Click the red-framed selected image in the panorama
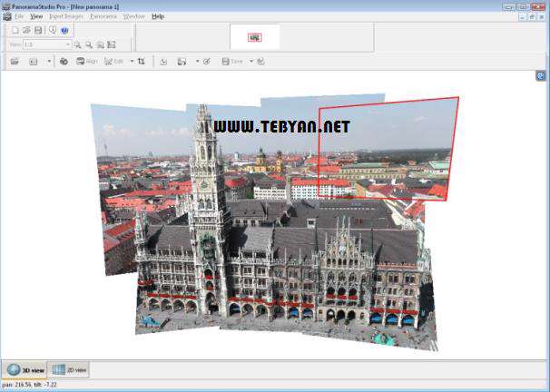 pyautogui.click(x=388, y=150)
